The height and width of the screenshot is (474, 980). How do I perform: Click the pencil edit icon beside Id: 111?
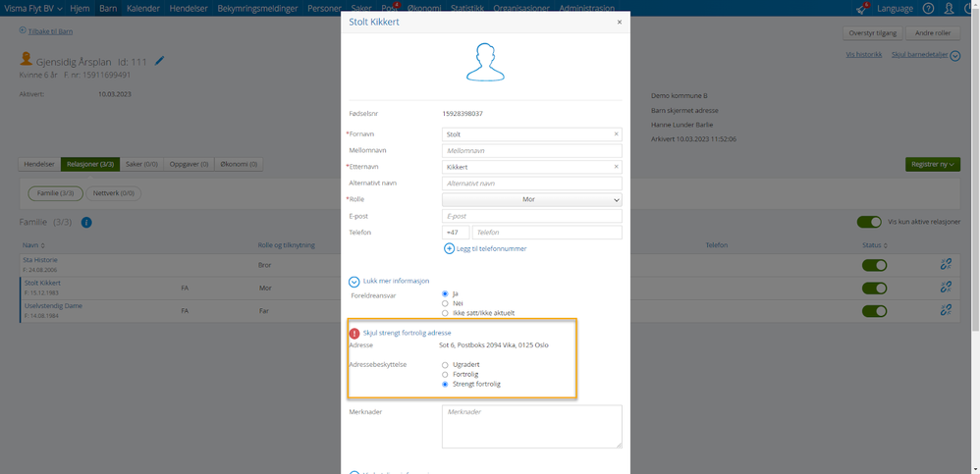(x=159, y=61)
